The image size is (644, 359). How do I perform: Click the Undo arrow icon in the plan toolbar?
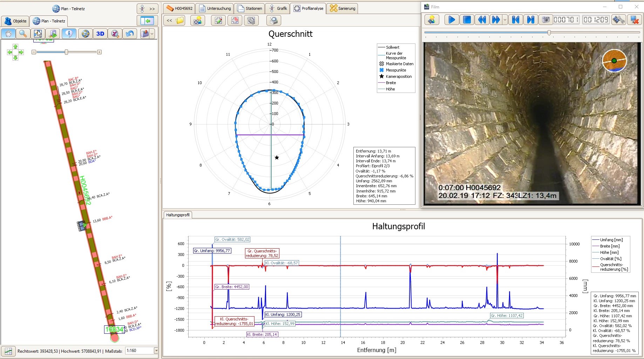[130, 33]
